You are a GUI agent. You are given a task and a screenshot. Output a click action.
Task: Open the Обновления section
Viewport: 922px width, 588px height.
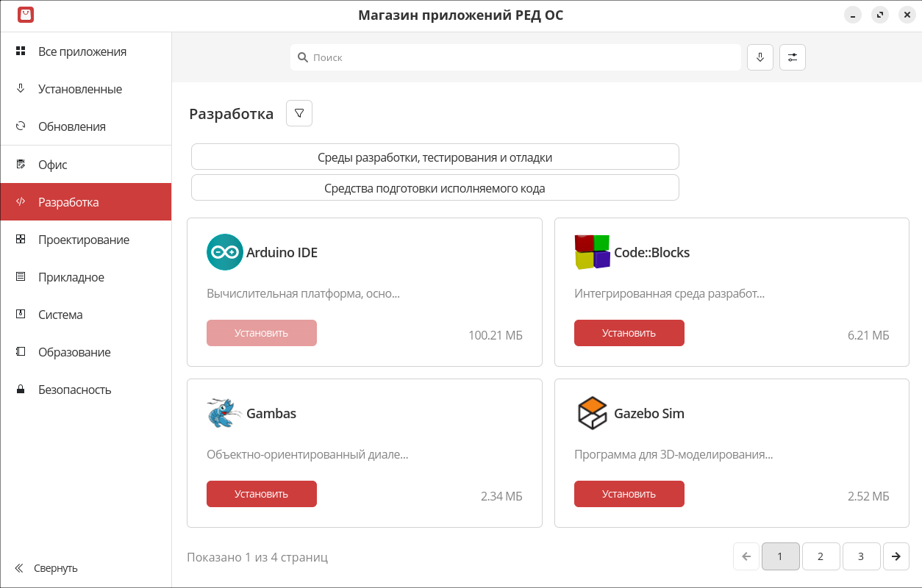coord(71,126)
